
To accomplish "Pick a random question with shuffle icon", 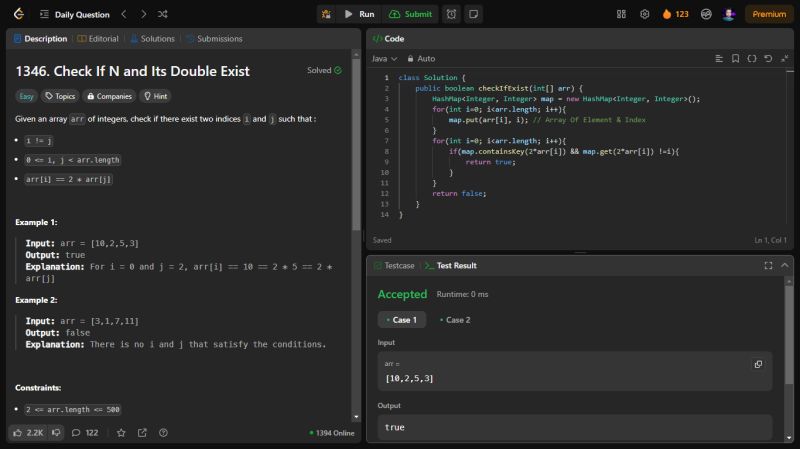I will click(163, 14).
